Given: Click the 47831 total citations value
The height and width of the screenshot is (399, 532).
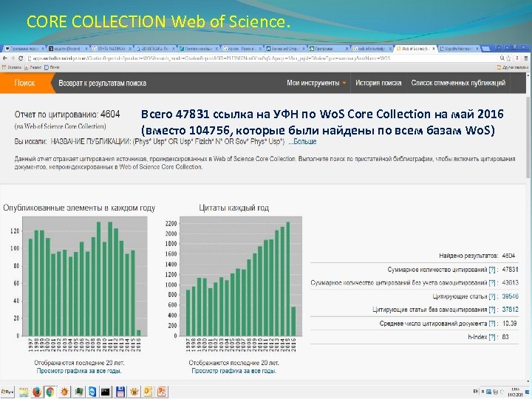Looking at the screenshot, I should tap(510, 270).
